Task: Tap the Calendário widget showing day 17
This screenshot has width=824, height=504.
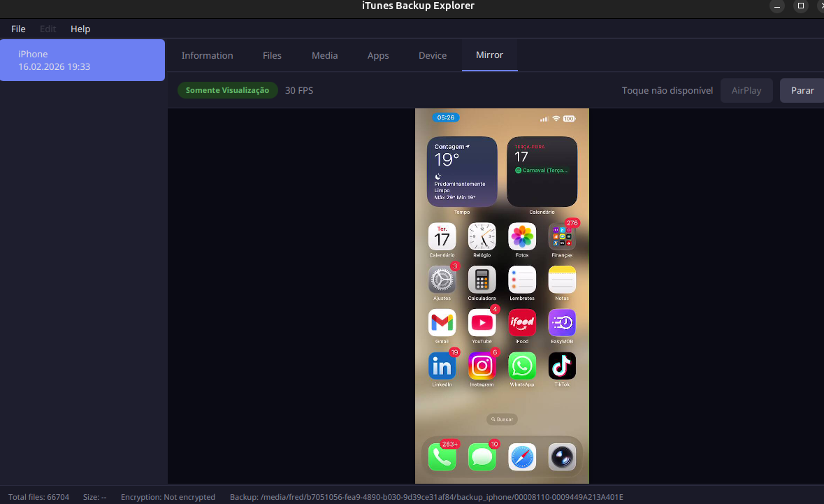Action: 542,171
